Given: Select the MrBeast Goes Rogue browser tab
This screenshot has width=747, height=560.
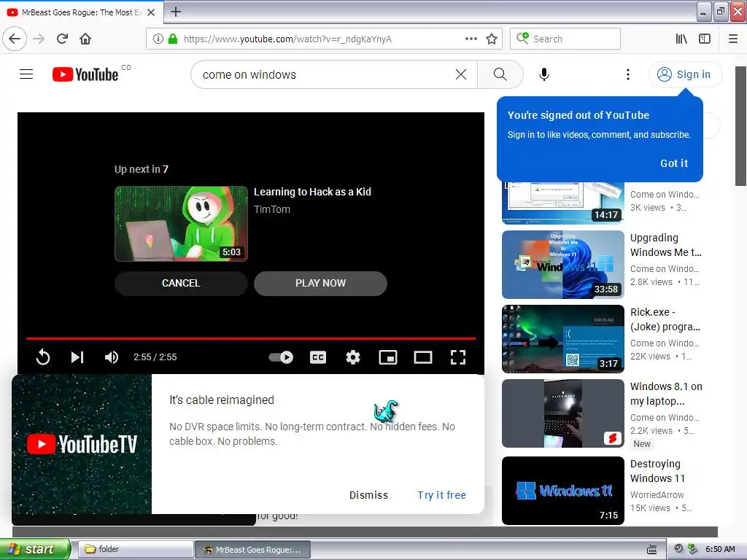Looking at the screenshot, I should point(81,12).
